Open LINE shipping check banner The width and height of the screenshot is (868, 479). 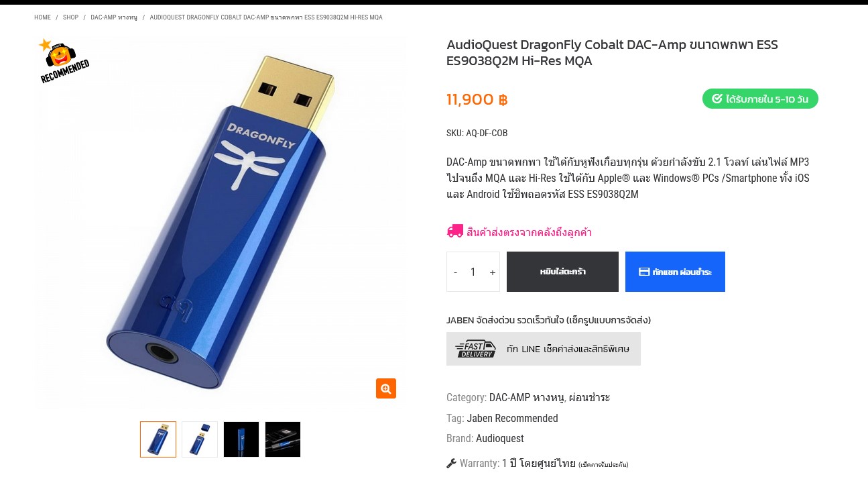(x=544, y=349)
